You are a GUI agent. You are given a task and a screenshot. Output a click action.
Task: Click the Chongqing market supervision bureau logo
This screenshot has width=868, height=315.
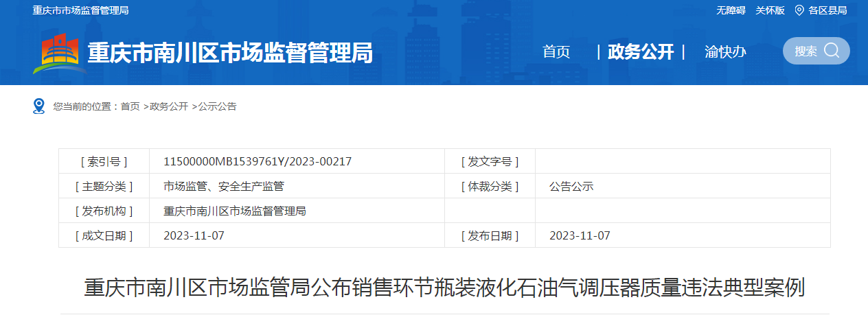coord(60,53)
